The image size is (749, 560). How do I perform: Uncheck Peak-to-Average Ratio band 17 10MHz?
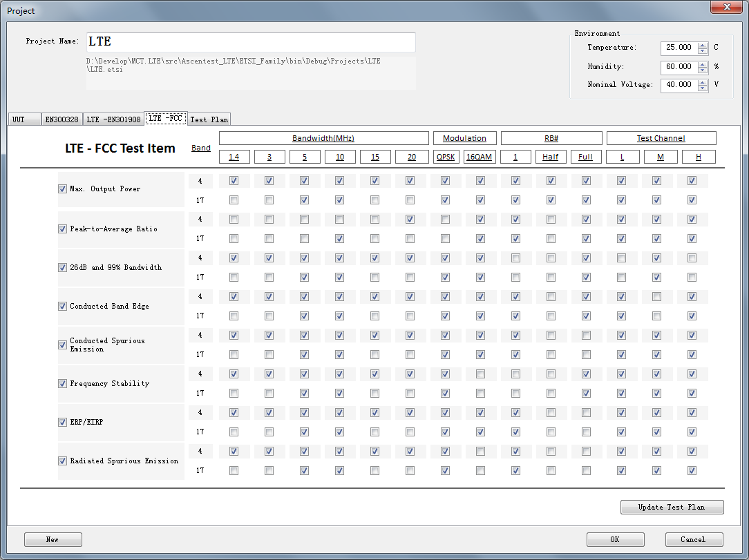340,238
